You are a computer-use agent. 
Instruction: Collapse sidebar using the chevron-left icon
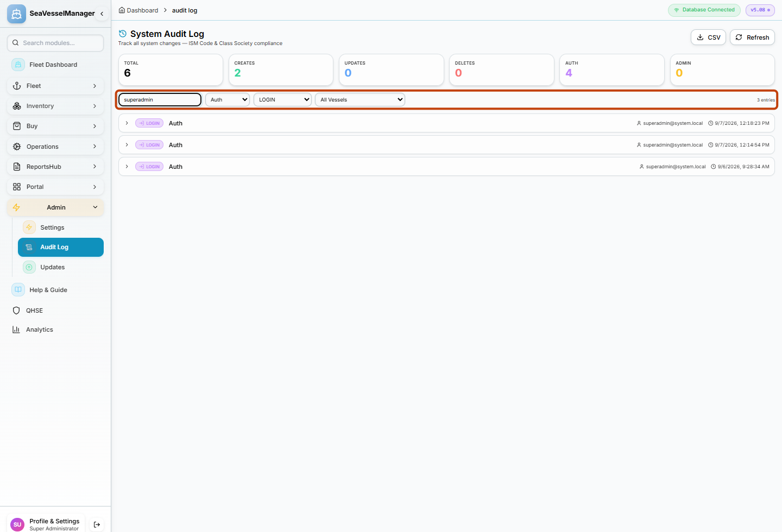[x=102, y=14]
